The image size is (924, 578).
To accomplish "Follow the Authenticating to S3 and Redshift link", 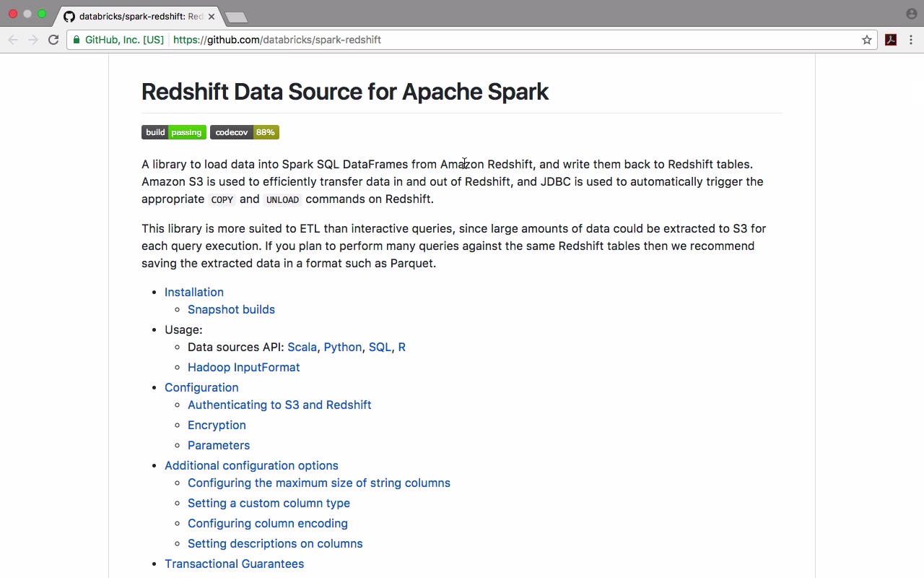I will (279, 405).
